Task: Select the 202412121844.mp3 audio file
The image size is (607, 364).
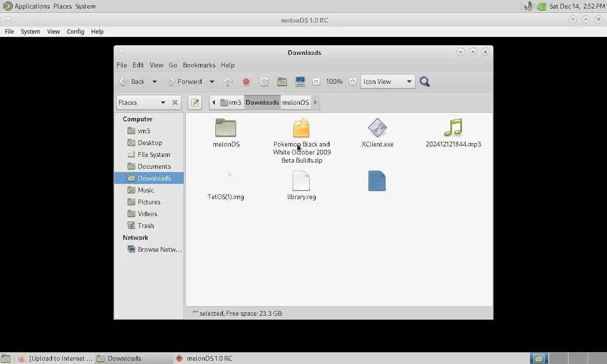Action: pyautogui.click(x=453, y=128)
